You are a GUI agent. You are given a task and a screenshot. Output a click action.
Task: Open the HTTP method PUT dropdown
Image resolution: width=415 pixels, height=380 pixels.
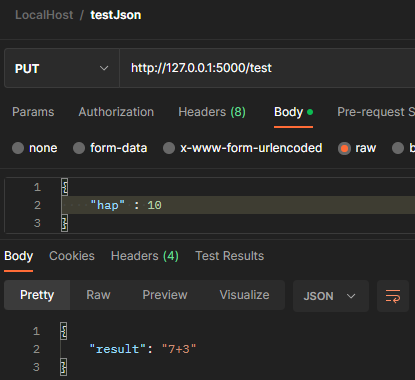62,68
